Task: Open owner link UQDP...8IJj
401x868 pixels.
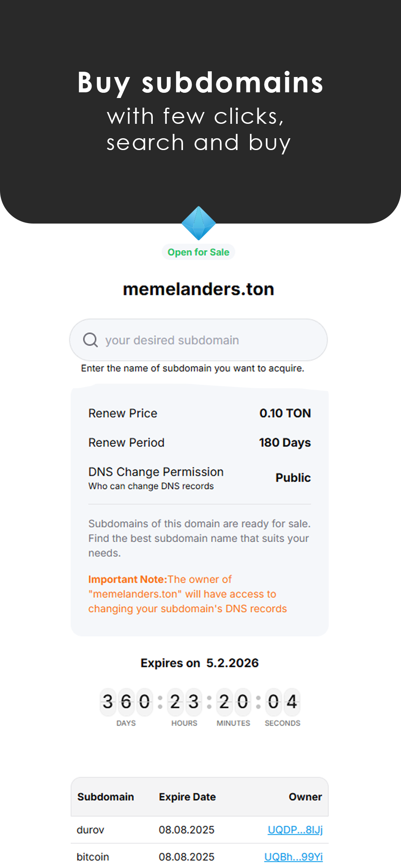Action: click(295, 829)
